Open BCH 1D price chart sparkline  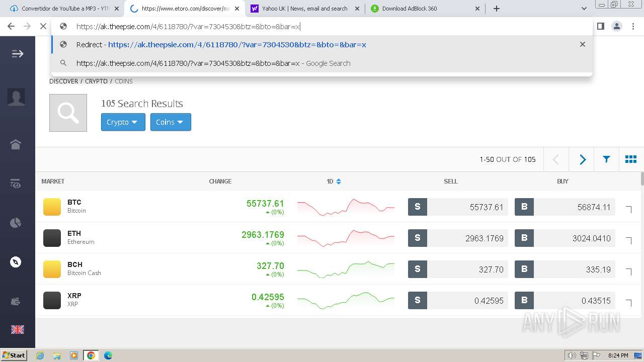point(346,269)
